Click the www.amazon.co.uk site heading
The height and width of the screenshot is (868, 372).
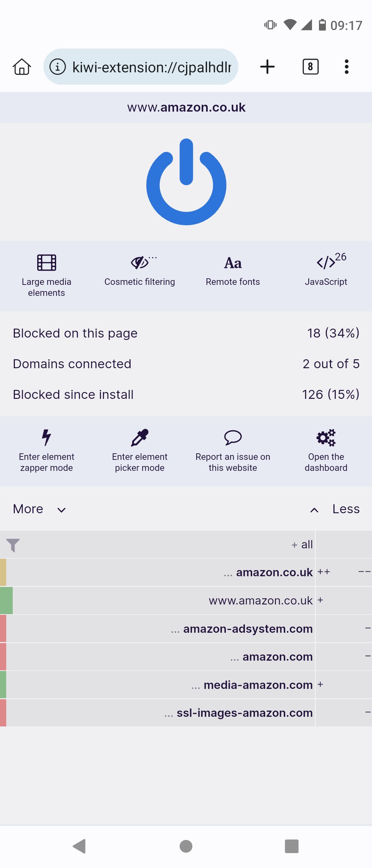[x=186, y=107]
